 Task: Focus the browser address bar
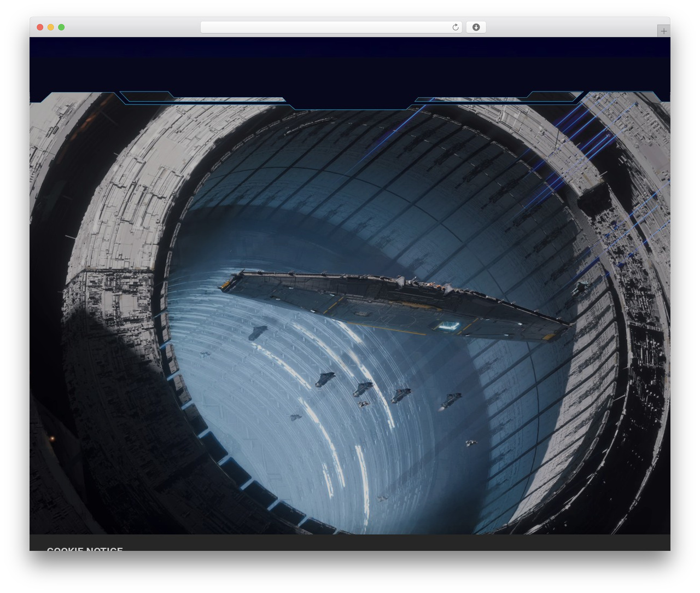click(331, 27)
